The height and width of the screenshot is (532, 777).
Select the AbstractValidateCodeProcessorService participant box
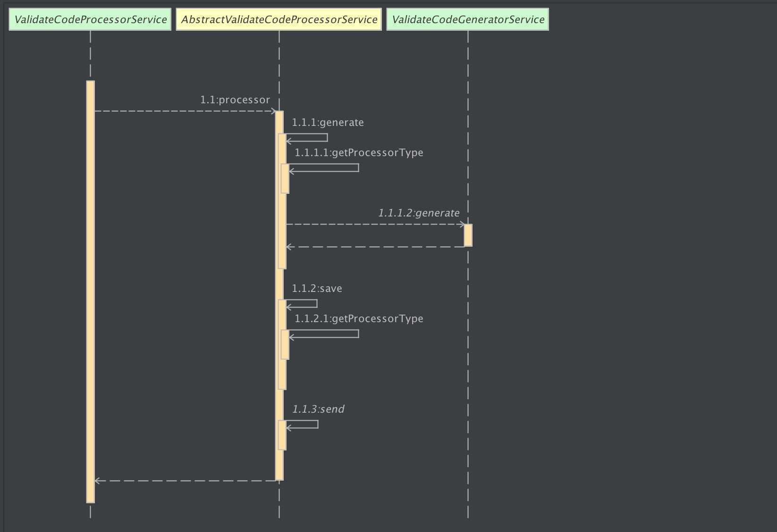pos(279,19)
